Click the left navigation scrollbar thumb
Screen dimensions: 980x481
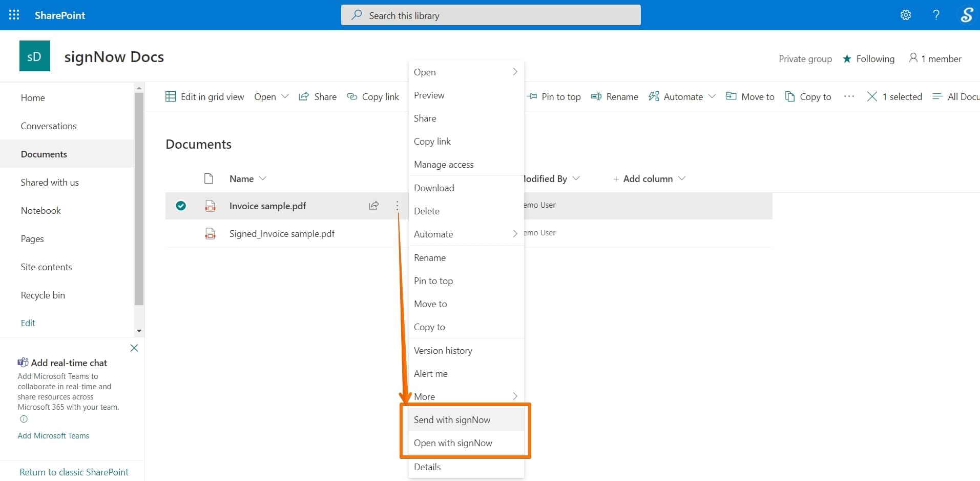point(139,199)
